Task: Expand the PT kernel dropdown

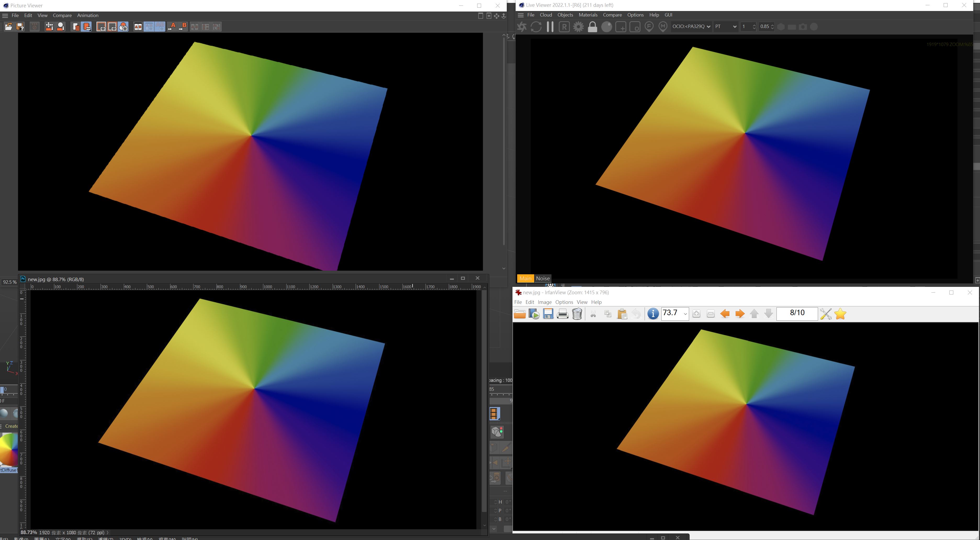Action: 725,27
